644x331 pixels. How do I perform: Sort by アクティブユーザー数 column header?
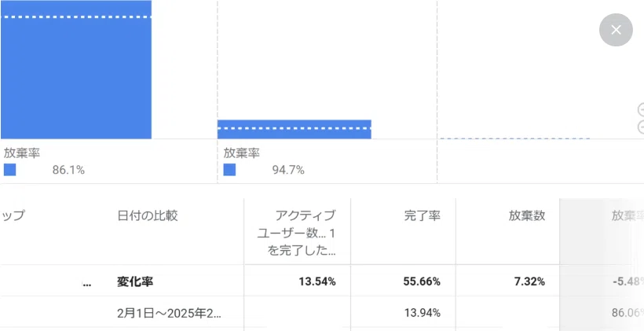pyautogui.click(x=297, y=234)
